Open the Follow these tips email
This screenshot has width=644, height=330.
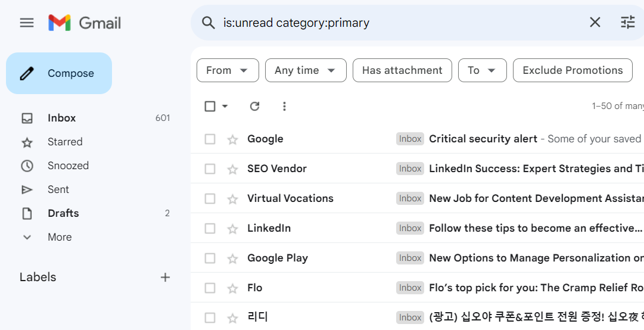point(536,228)
